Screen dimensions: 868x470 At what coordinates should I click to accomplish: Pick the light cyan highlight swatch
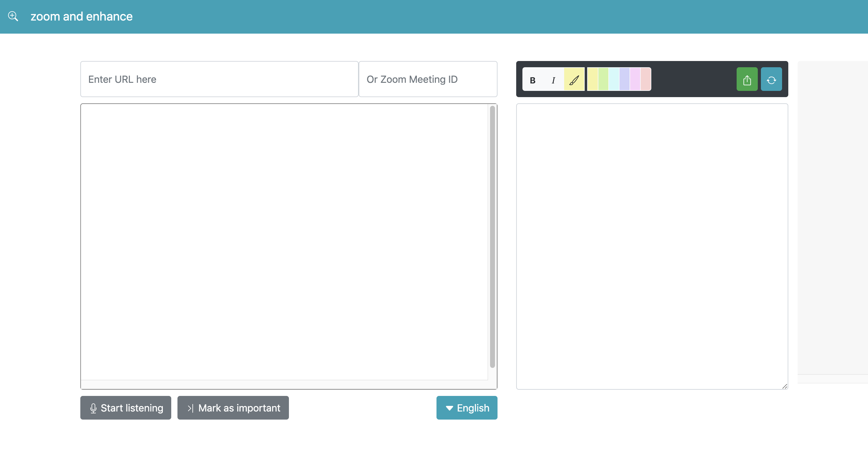(614, 79)
